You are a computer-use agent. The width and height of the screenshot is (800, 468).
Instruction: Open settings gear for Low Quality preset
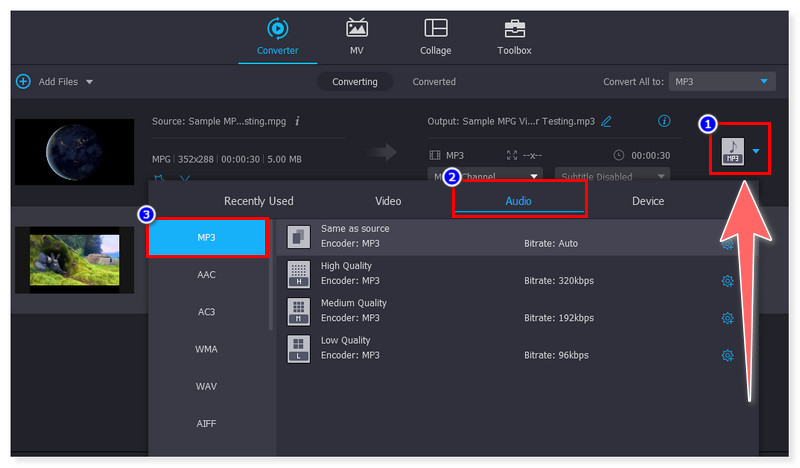tap(727, 355)
